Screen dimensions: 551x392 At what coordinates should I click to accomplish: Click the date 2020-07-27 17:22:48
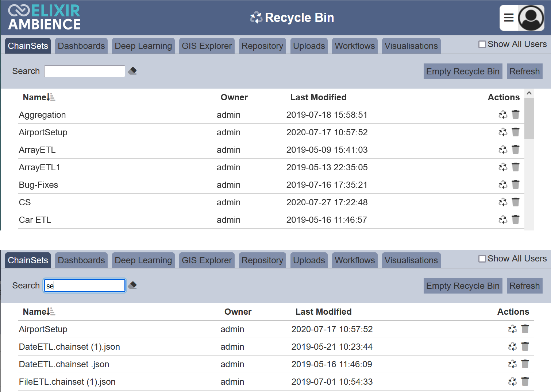[327, 202]
